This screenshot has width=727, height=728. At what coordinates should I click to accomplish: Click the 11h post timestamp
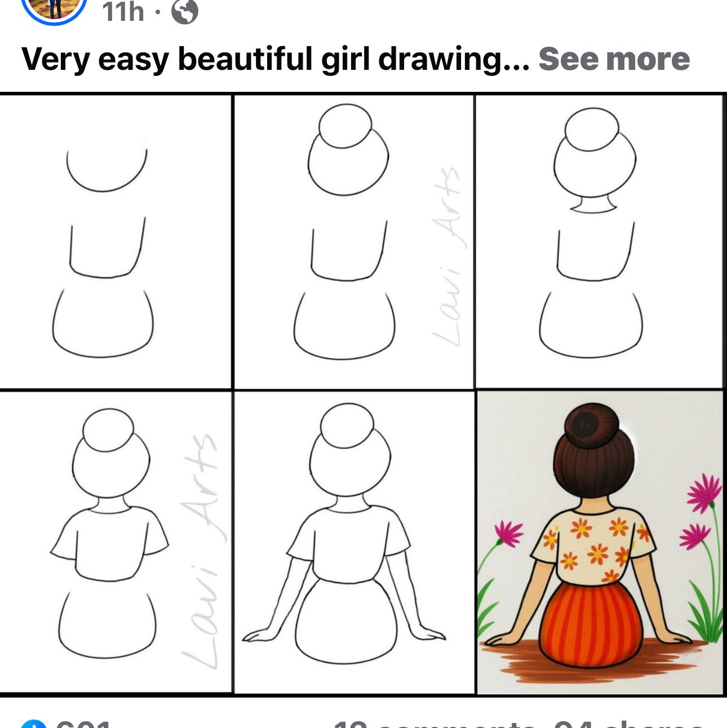(122, 10)
